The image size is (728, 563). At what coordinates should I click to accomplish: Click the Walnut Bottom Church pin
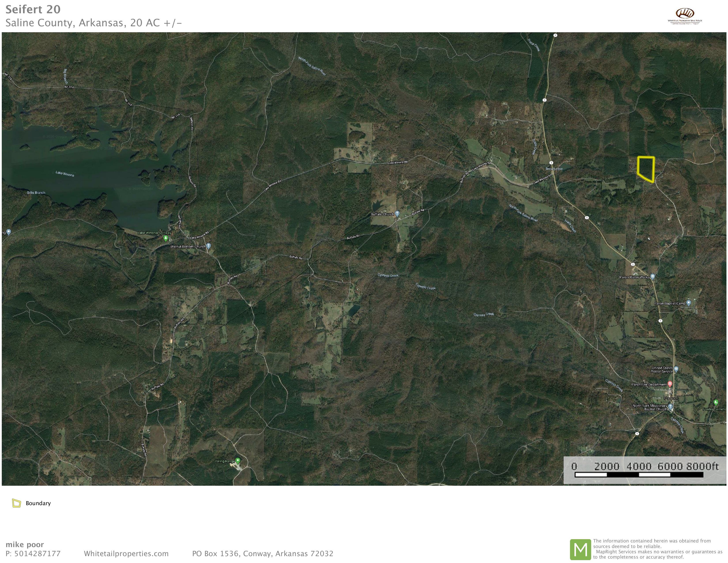(x=208, y=246)
